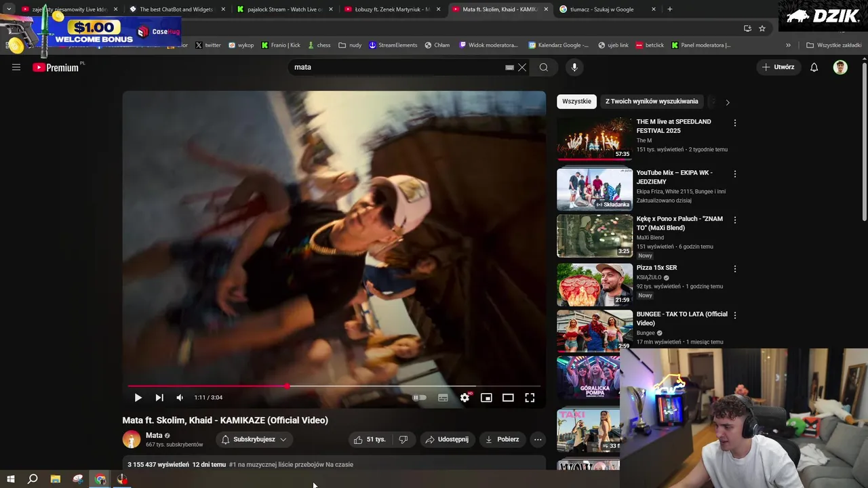Image resolution: width=868 pixels, height=488 pixels.
Task: Open options for BUNGEE TAK TO LATA
Action: (735, 315)
